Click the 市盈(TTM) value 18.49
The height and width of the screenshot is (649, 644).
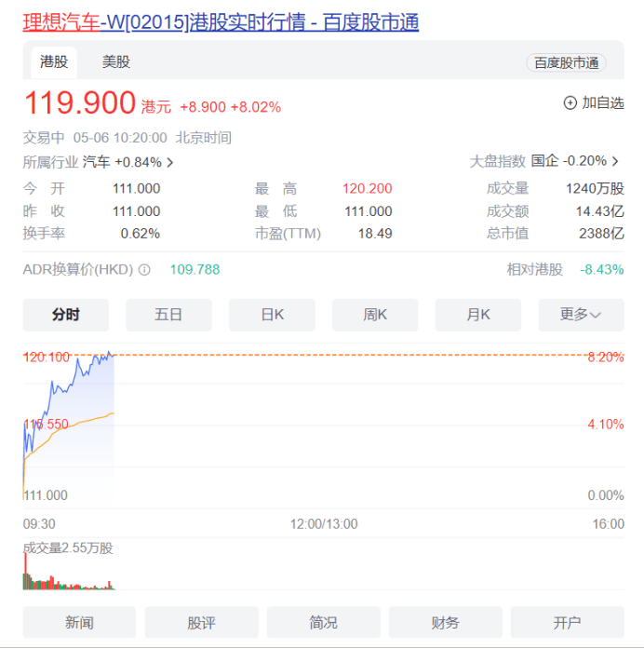pos(375,234)
